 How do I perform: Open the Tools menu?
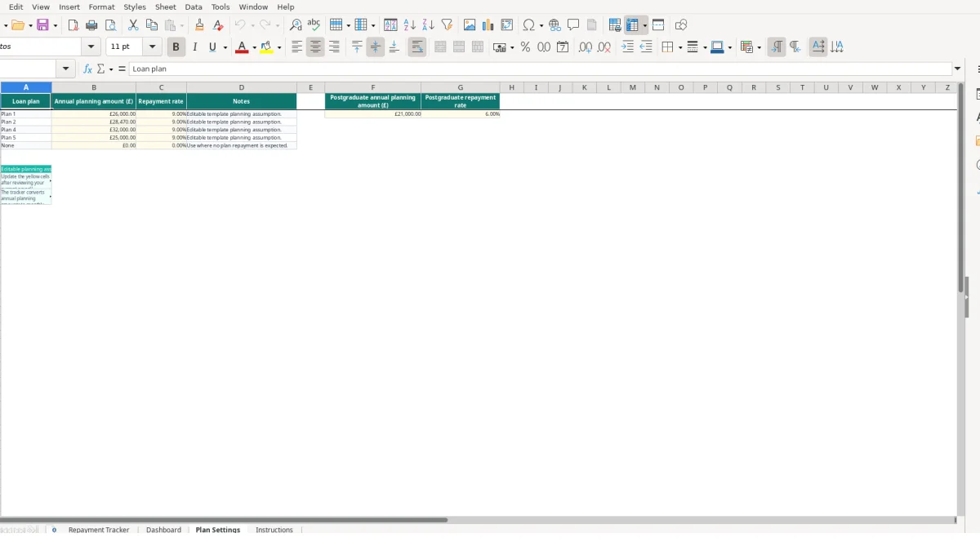pos(220,7)
